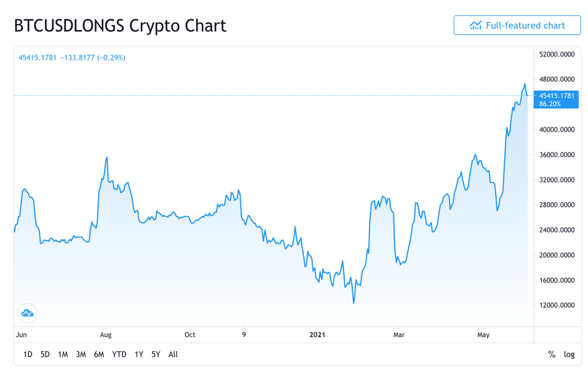This screenshot has width=588, height=370.
Task: Click the 2021 time axis marker
Action: click(318, 335)
